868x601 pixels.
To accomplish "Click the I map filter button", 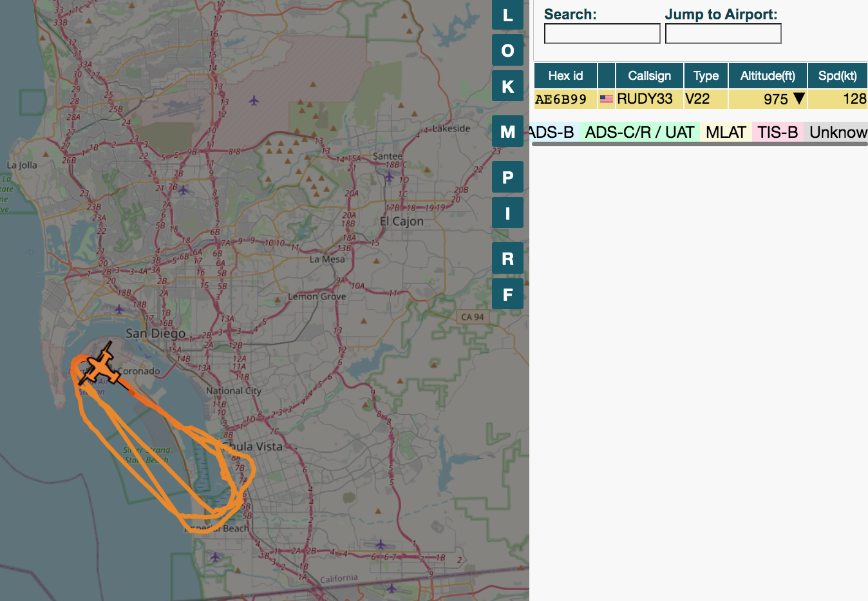I will (507, 213).
